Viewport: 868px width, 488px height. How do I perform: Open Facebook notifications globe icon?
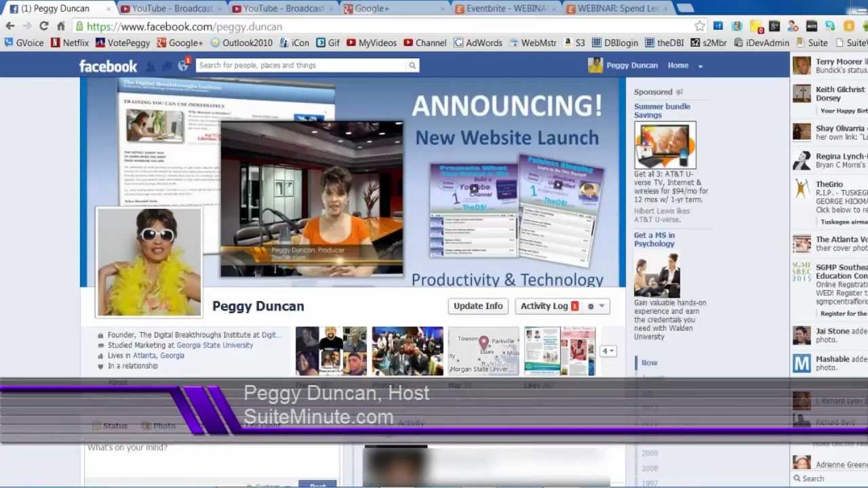pos(183,65)
